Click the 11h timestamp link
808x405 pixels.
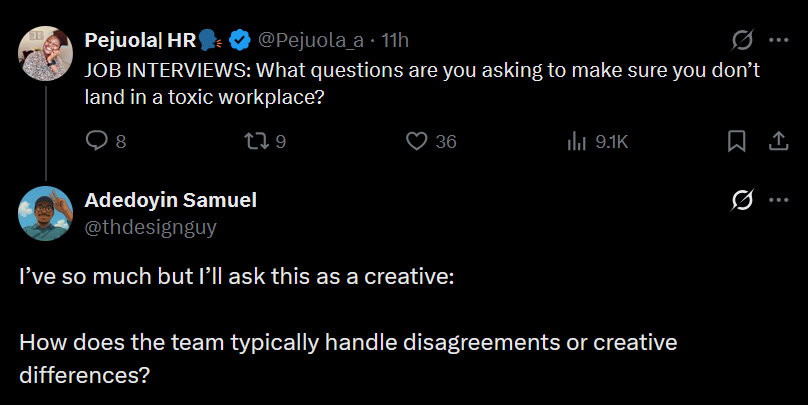(396, 41)
